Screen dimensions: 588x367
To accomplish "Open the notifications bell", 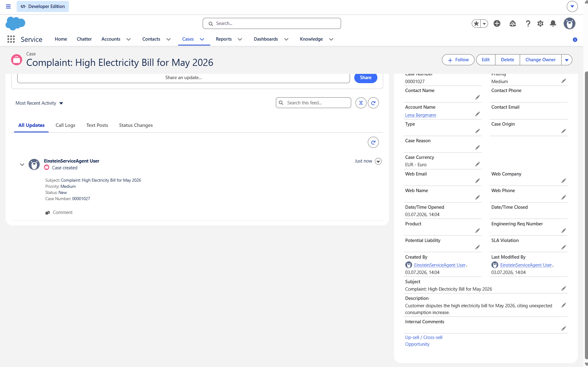I will [553, 23].
